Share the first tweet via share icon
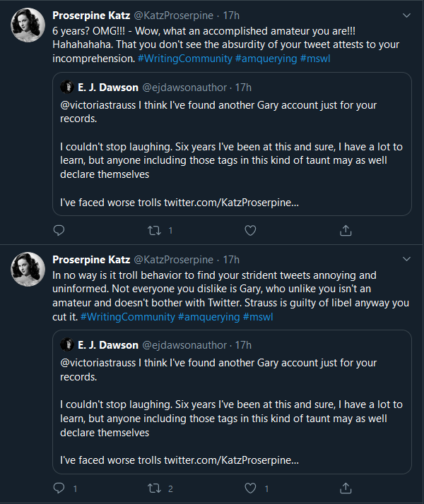 (346, 230)
